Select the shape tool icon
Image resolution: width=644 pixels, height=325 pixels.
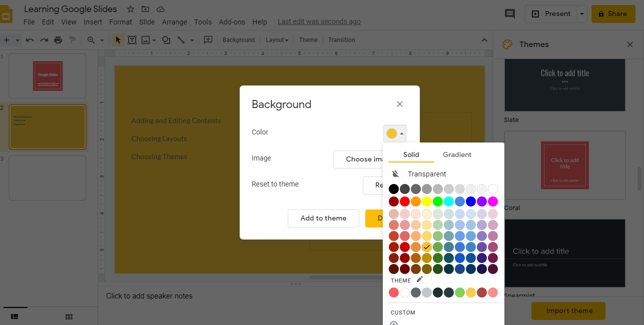[x=166, y=40]
